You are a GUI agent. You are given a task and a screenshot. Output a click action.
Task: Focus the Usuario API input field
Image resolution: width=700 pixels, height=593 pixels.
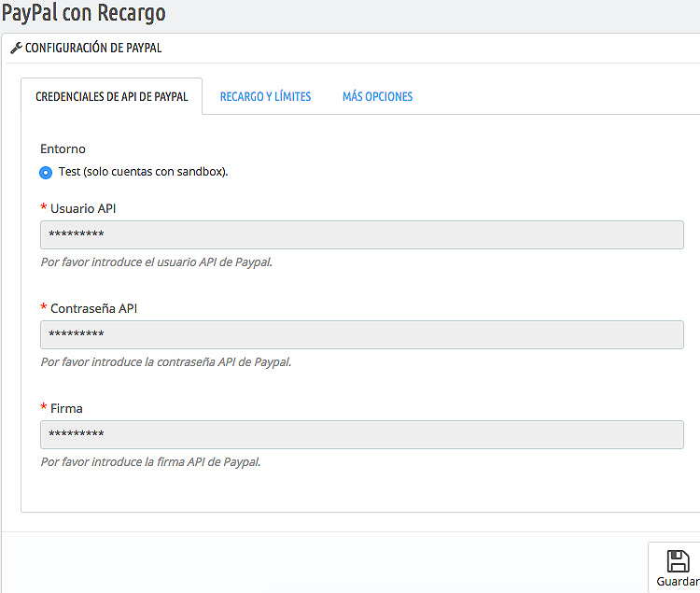(x=361, y=234)
